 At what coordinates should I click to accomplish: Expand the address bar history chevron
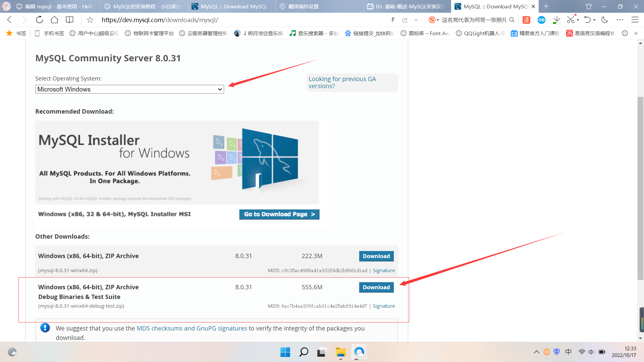tap(416, 20)
